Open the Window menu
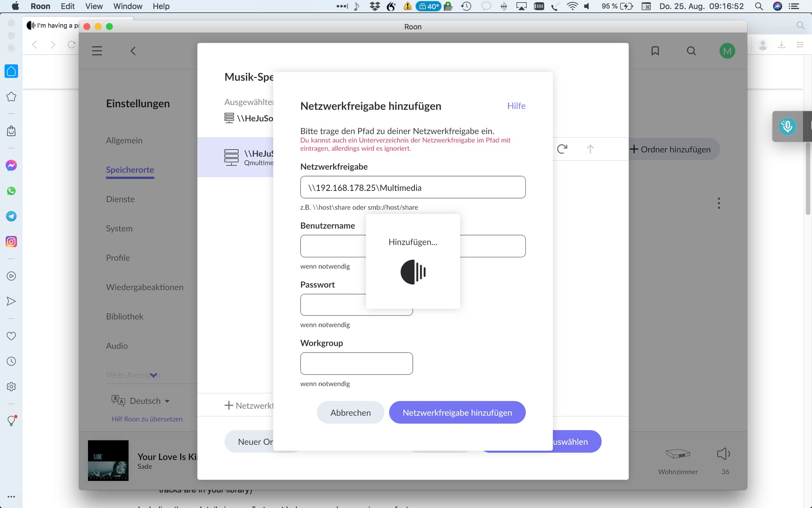 coord(128,6)
